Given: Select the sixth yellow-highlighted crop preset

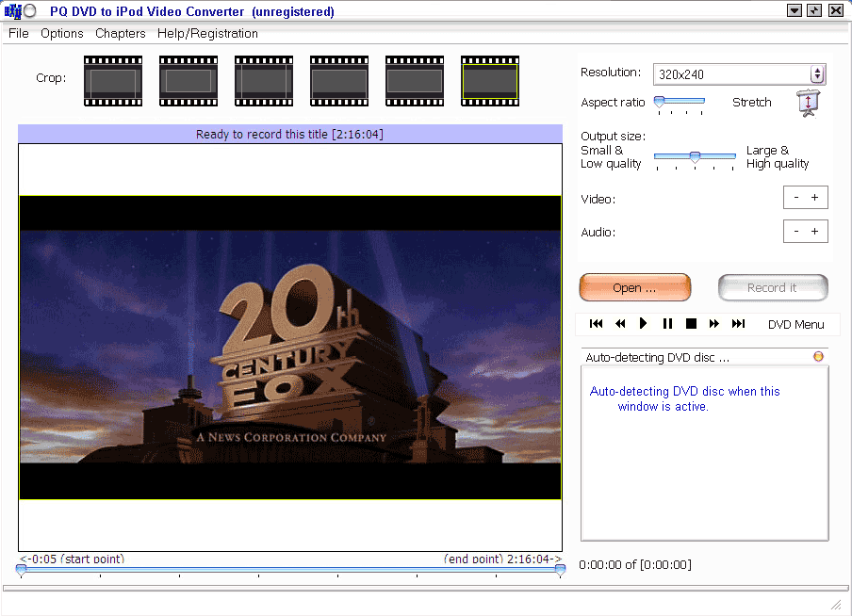Looking at the screenshot, I should tap(490, 81).
